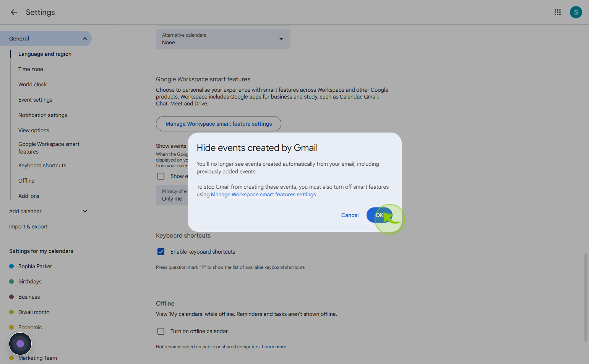Open the Alternative calendars dropdown
This screenshot has width=589, height=364.
[x=223, y=39]
